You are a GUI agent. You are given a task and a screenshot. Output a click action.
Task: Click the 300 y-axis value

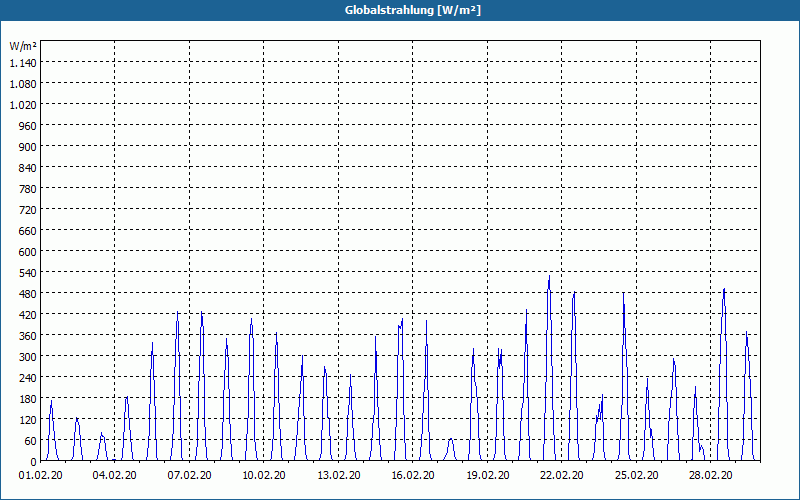[x=28, y=357]
